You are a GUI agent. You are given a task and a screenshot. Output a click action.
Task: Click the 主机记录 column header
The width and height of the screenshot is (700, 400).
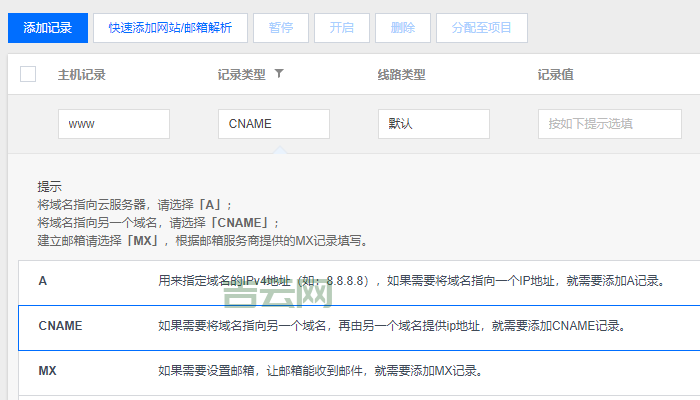point(82,75)
